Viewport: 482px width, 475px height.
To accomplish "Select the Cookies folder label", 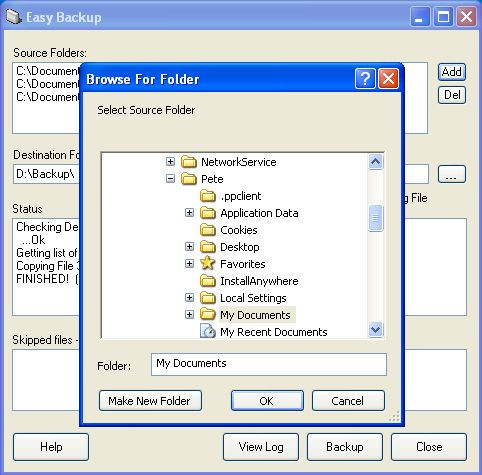I will tap(239, 230).
